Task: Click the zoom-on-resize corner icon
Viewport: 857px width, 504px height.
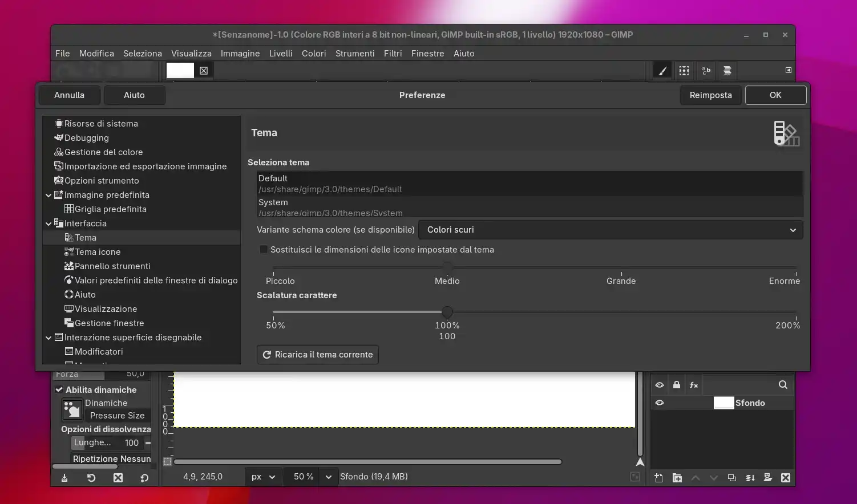Action: pyautogui.click(x=635, y=477)
